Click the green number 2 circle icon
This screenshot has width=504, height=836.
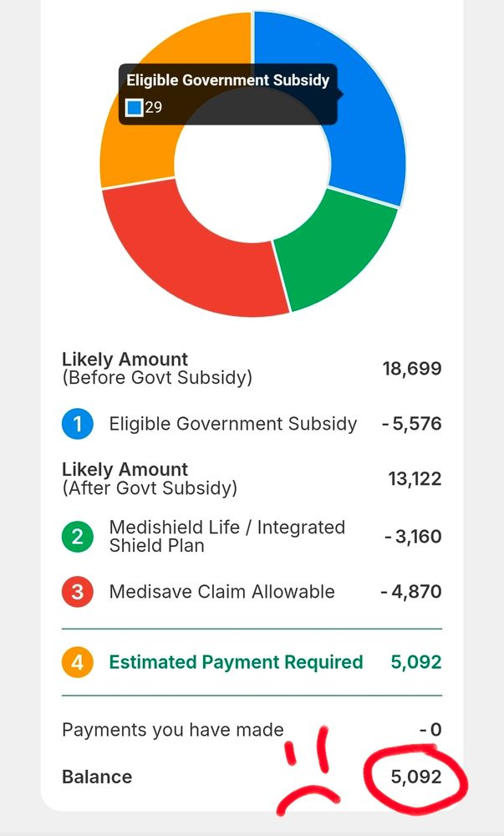pos(78,537)
